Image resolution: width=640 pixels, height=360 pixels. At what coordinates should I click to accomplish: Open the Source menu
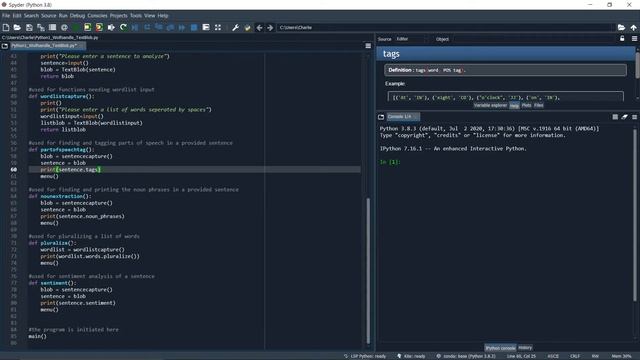pyautogui.click(x=49, y=16)
